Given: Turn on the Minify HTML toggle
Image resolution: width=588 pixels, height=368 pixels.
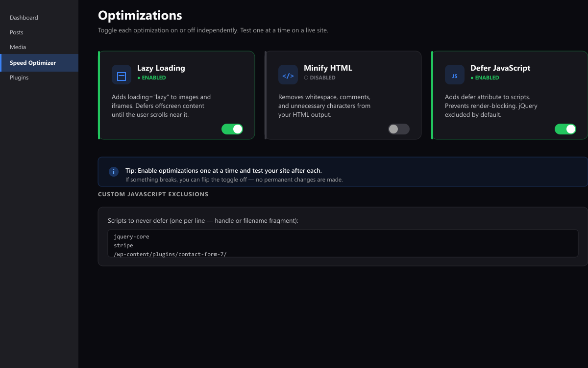Looking at the screenshot, I should (x=399, y=129).
